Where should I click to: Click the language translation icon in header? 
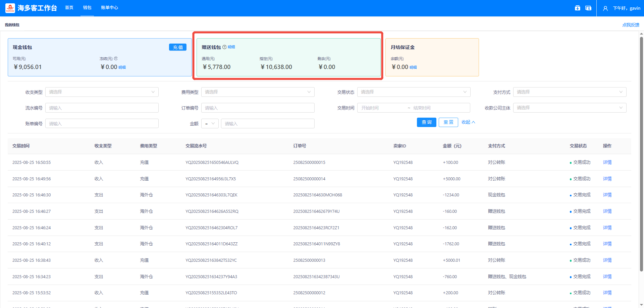[588, 8]
